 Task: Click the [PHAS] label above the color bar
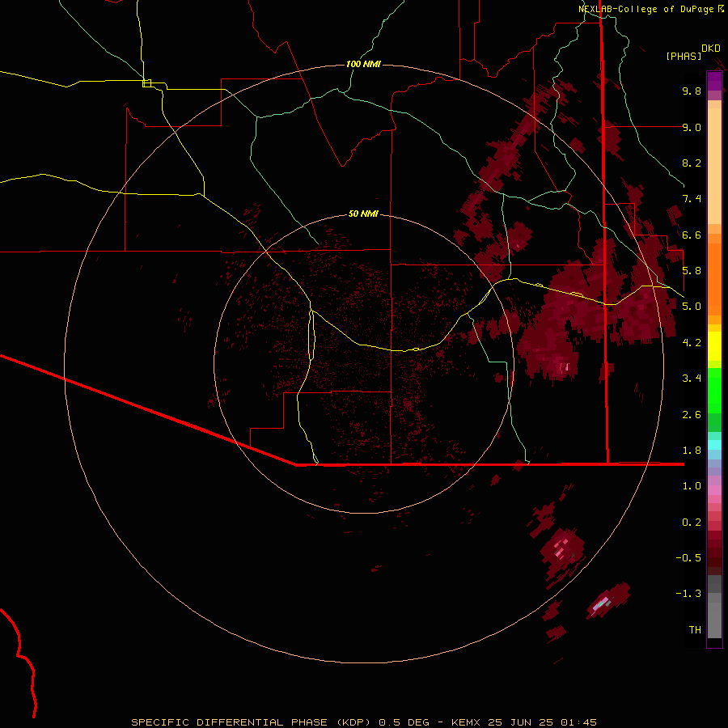[x=684, y=57]
